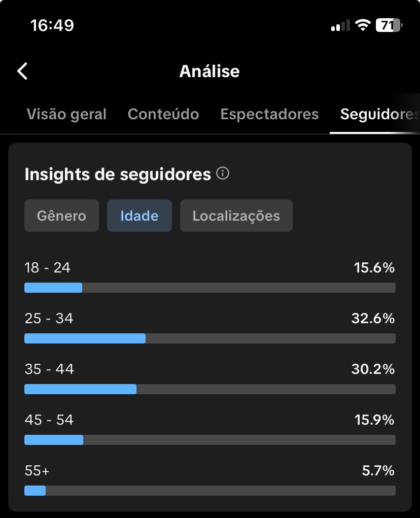Tap the 16:49 clock in status bar
The image size is (420, 518).
(52, 25)
